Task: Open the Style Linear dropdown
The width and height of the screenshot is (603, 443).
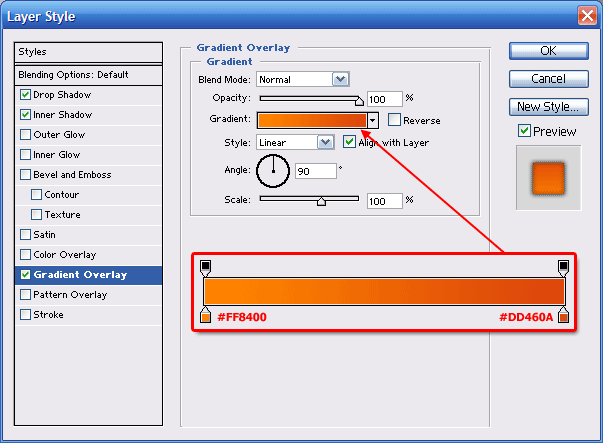Action: 325,142
